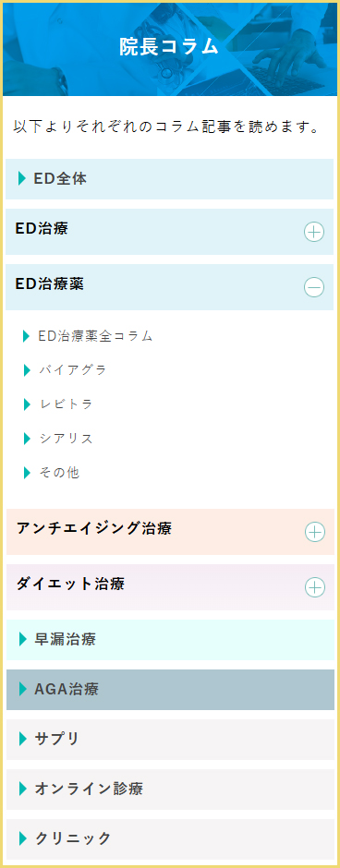The height and width of the screenshot is (868, 340).
Task: Expand the ED治療 section plus icon
Action: [x=314, y=232]
